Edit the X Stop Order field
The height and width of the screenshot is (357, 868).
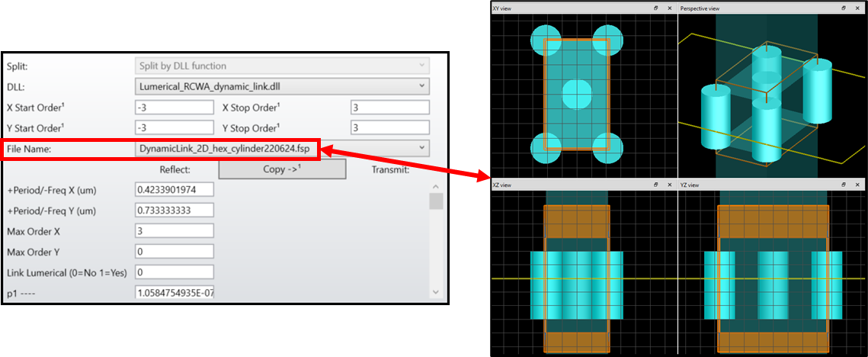(x=390, y=107)
